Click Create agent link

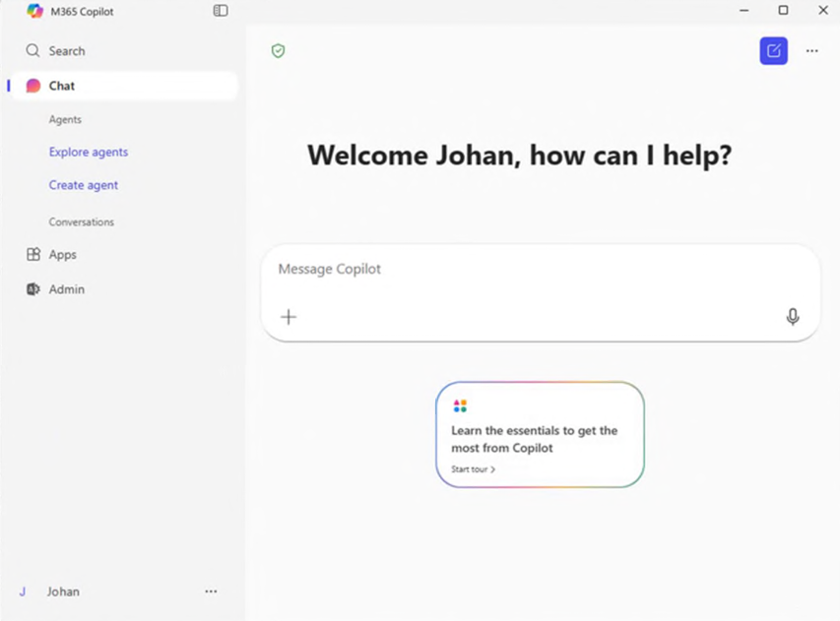(83, 185)
